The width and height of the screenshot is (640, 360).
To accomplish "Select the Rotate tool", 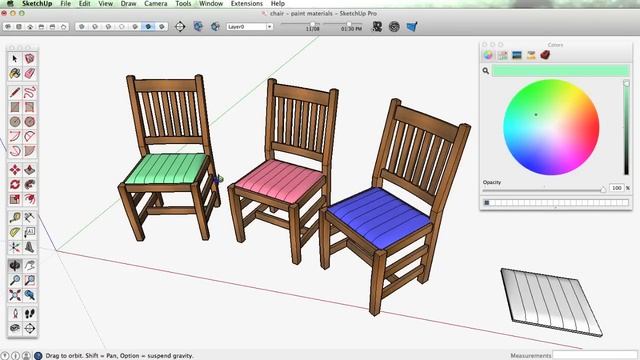I will click(x=15, y=184).
